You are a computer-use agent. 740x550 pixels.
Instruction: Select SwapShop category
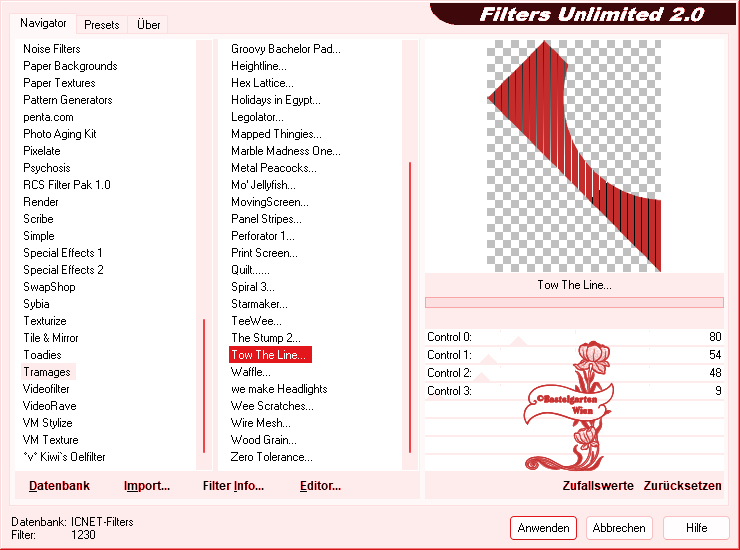49,287
